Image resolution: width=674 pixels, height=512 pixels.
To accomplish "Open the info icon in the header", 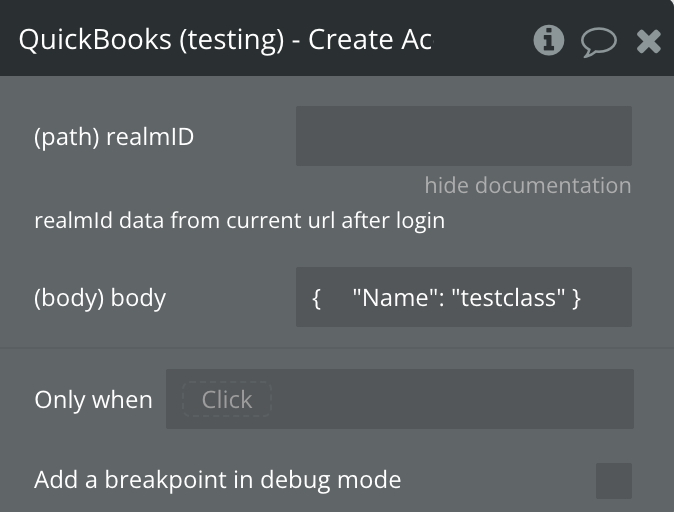I will 548,40.
